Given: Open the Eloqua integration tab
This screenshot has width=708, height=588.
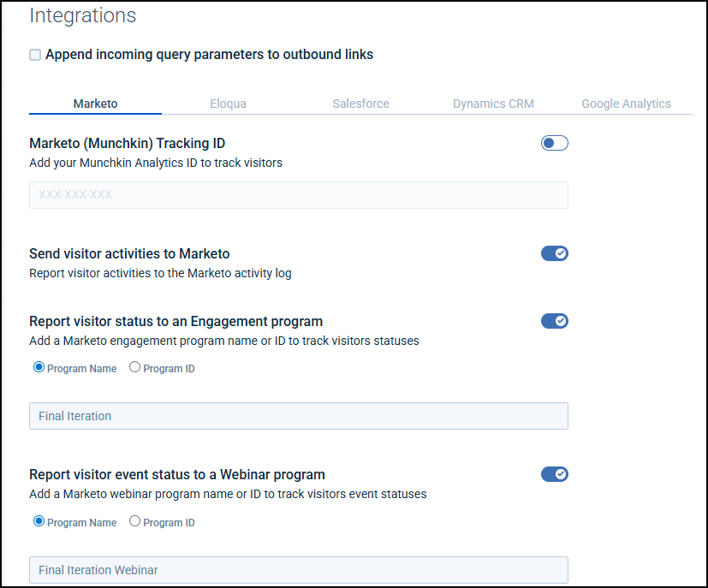Looking at the screenshot, I should pyautogui.click(x=228, y=104).
